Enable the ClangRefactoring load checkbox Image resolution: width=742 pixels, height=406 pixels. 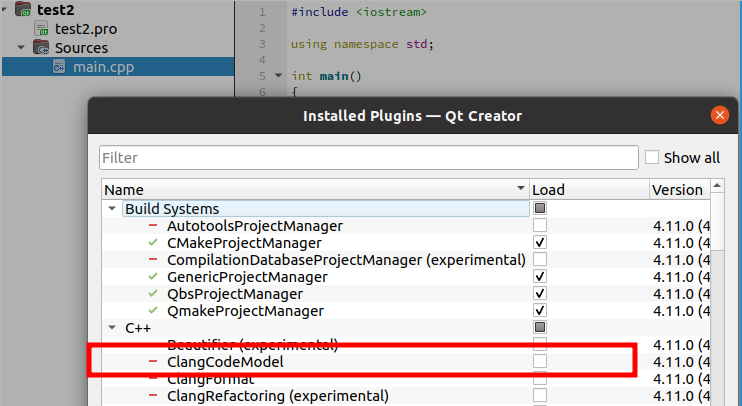click(x=540, y=395)
